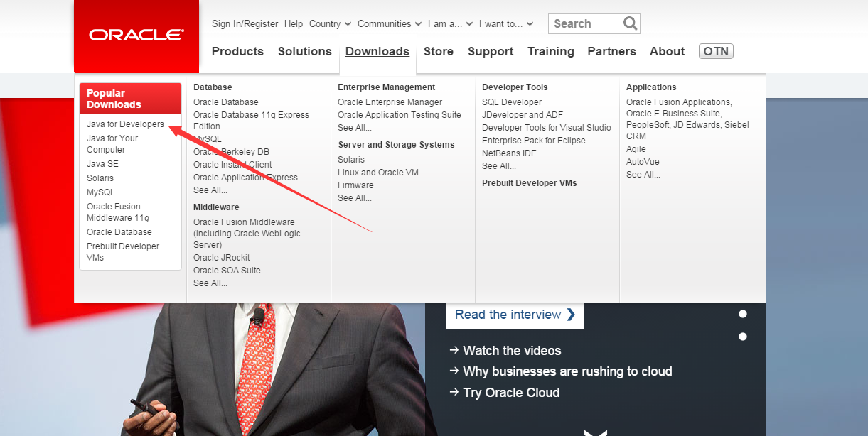This screenshot has height=436, width=868.
Task: Select the Downloads menu
Action: pyautogui.click(x=377, y=51)
